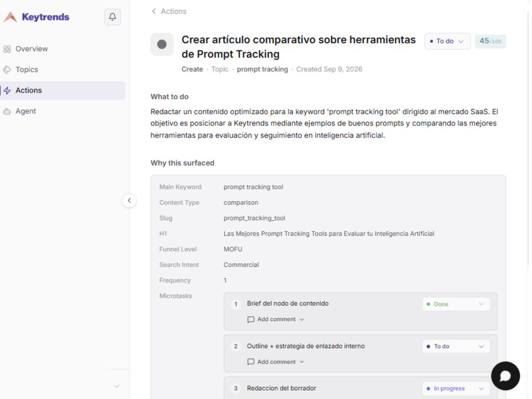This screenshot has width=532, height=399.
Task: Open In progress dropdown for Redaccion del borrador
Action: pos(456,389)
